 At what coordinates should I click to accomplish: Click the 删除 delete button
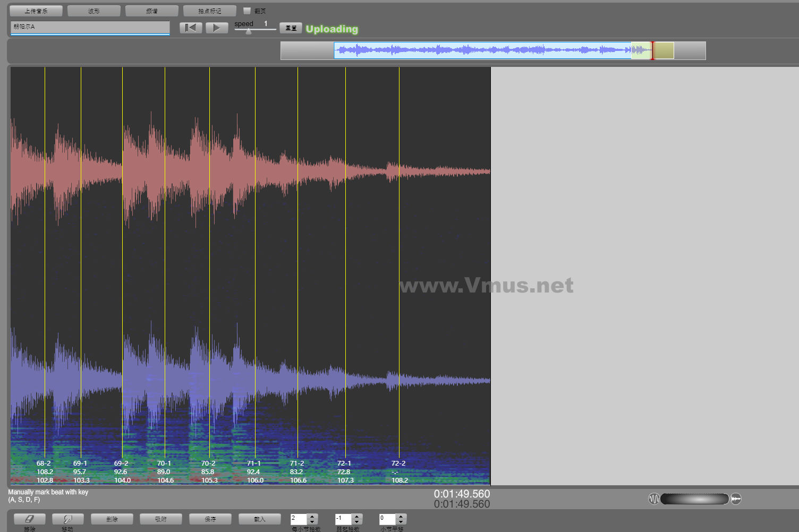pyautogui.click(x=112, y=519)
